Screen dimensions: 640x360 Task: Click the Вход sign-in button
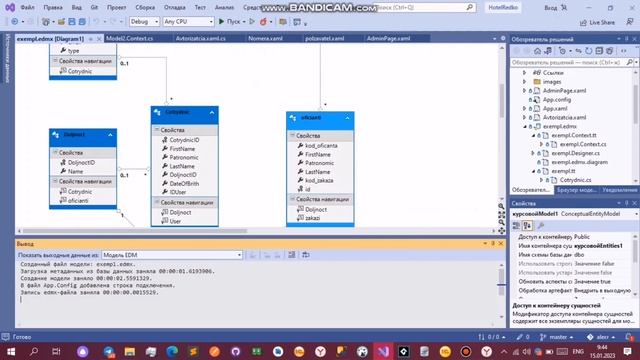point(556,7)
